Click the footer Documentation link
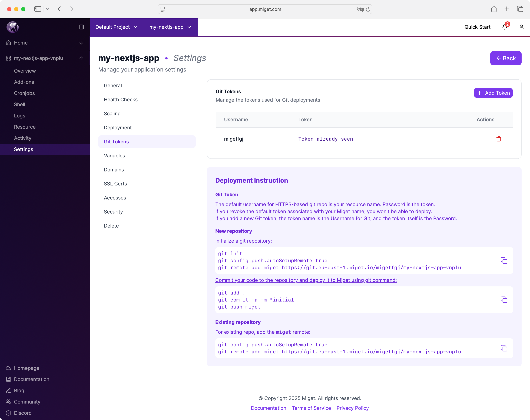The image size is (530, 420). click(269, 408)
